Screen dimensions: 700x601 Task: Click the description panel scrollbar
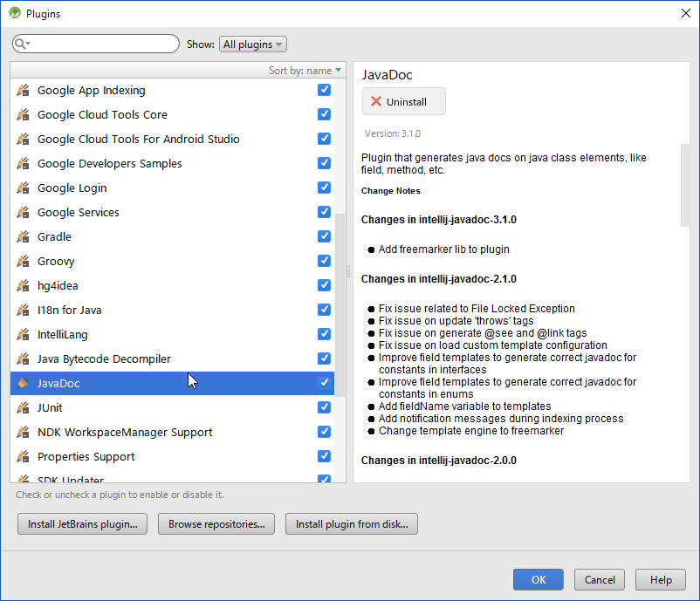685,185
